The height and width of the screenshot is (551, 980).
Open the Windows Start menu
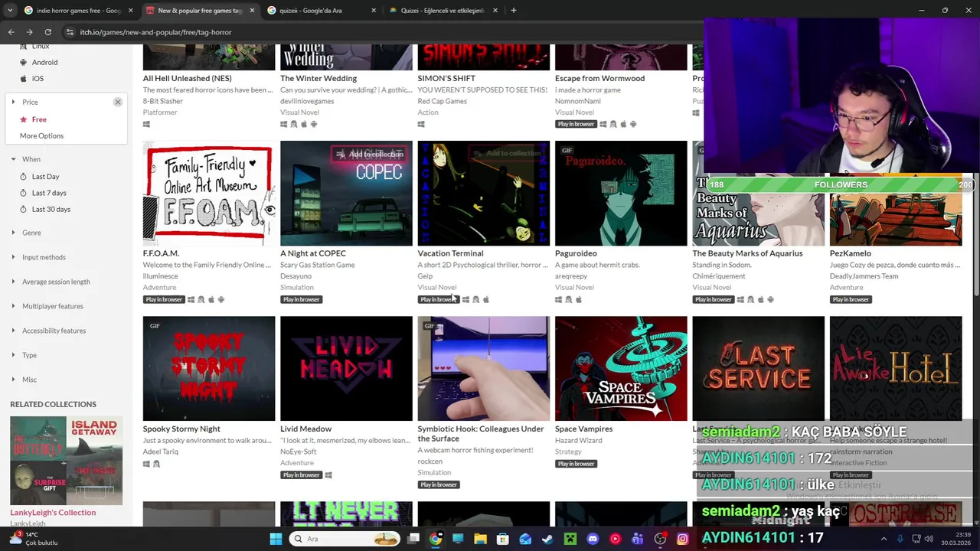(x=276, y=539)
